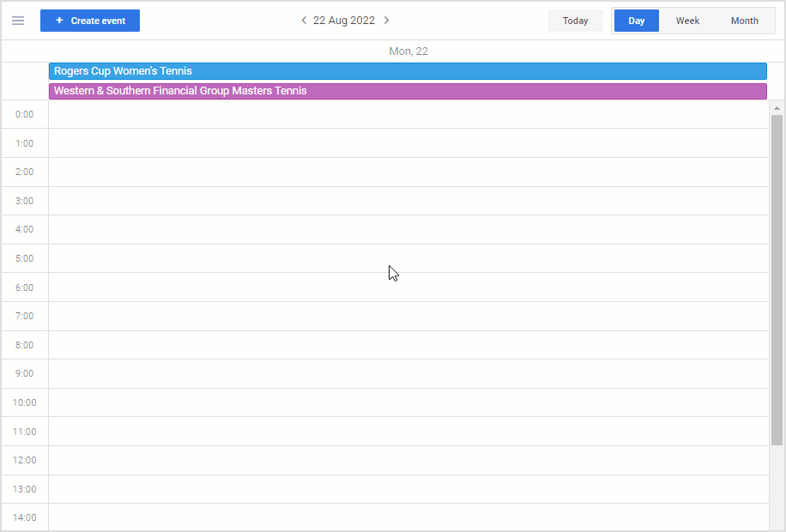Image resolution: width=786 pixels, height=532 pixels.
Task: Select the 4:00 time slot label
Action: (x=24, y=230)
